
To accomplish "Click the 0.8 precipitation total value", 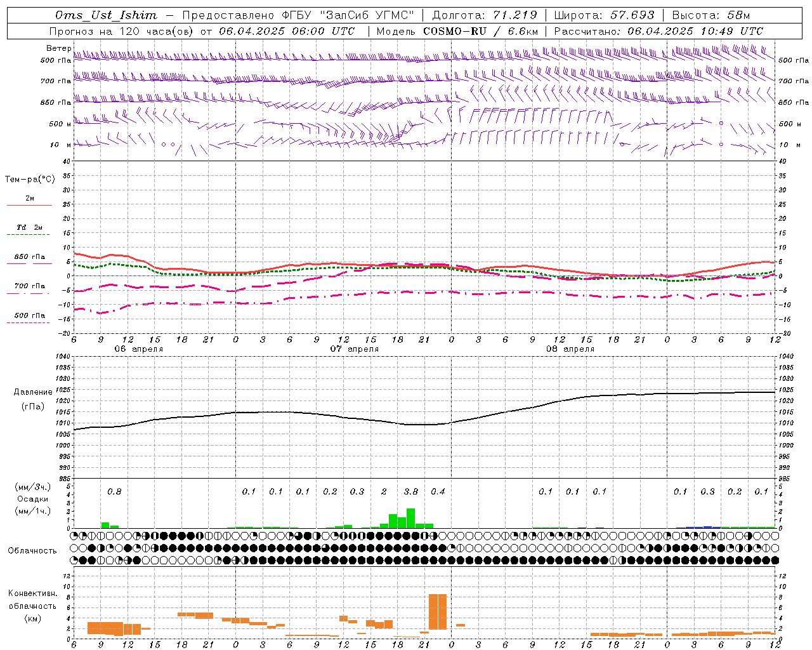I will [x=114, y=491].
